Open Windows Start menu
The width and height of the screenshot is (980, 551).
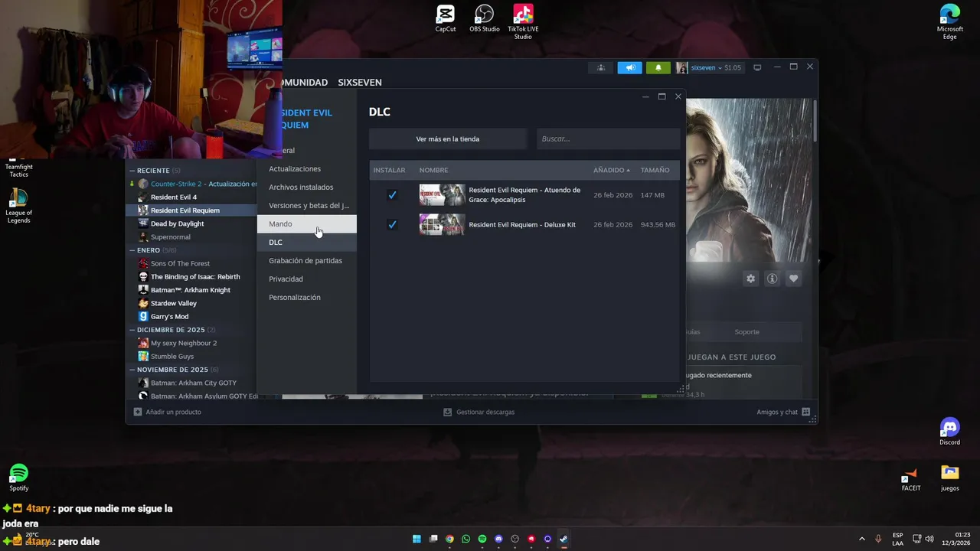416,539
